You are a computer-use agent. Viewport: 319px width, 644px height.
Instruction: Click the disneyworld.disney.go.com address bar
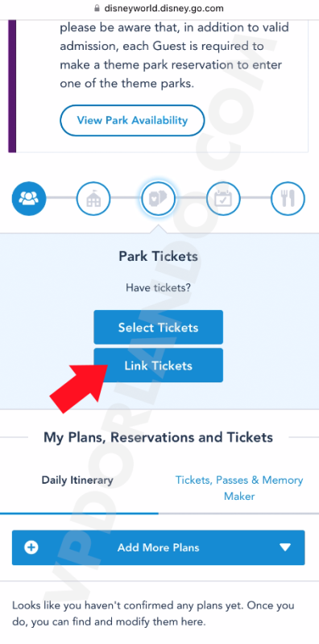click(159, 8)
